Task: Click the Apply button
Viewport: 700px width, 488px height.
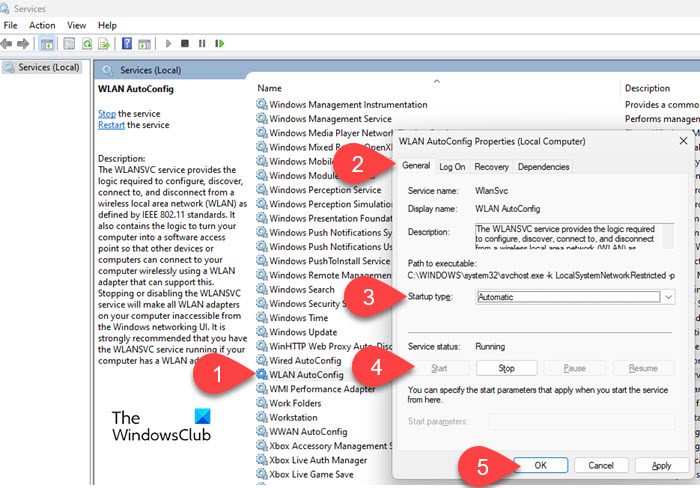Action: (x=661, y=465)
